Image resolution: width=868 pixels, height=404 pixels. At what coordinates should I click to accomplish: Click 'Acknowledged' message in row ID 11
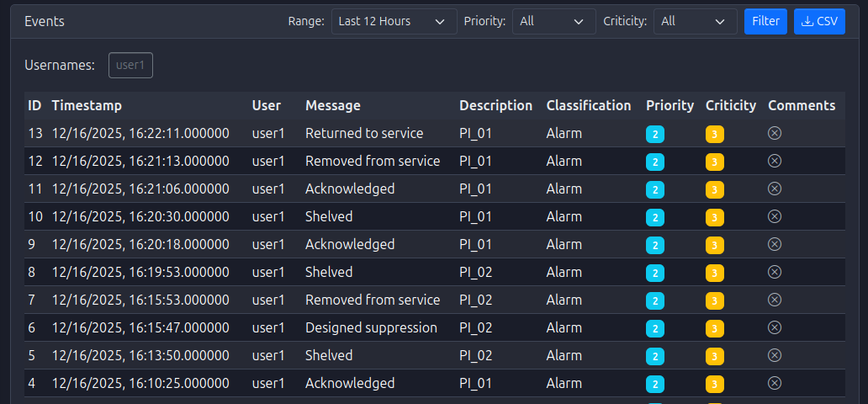[x=350, y=189]
